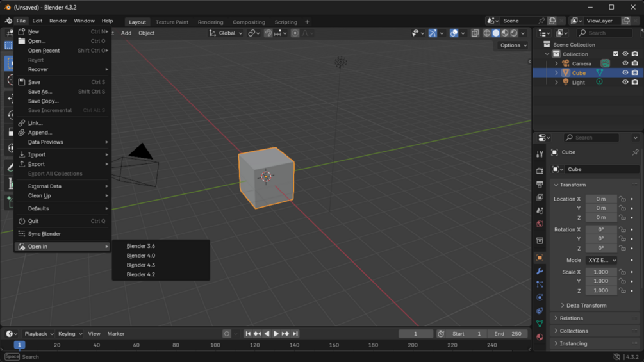Click Sync Blender menu entry
The image size is (644, 362).
click(63, 233)
